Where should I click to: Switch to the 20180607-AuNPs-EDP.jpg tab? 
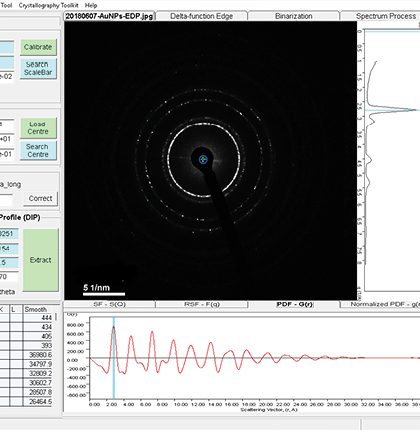(x=109, y=16)
